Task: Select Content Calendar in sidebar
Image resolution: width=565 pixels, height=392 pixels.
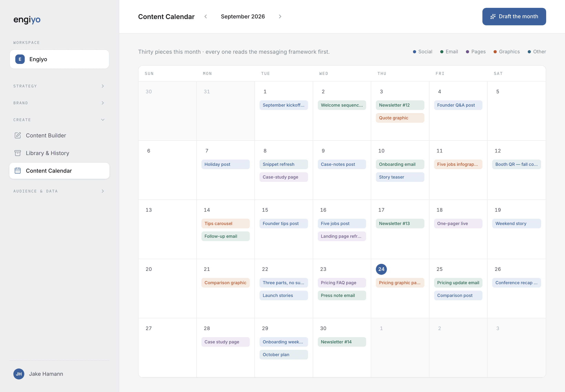Action: (x=59, y=171)
